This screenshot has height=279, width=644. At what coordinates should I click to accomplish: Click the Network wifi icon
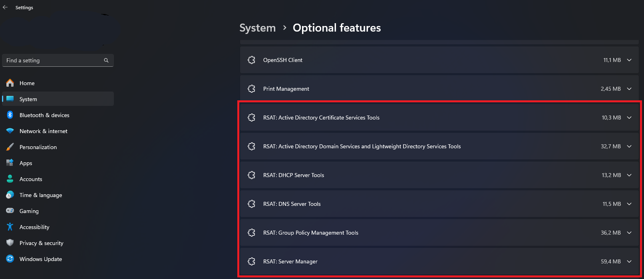(10, 131)
